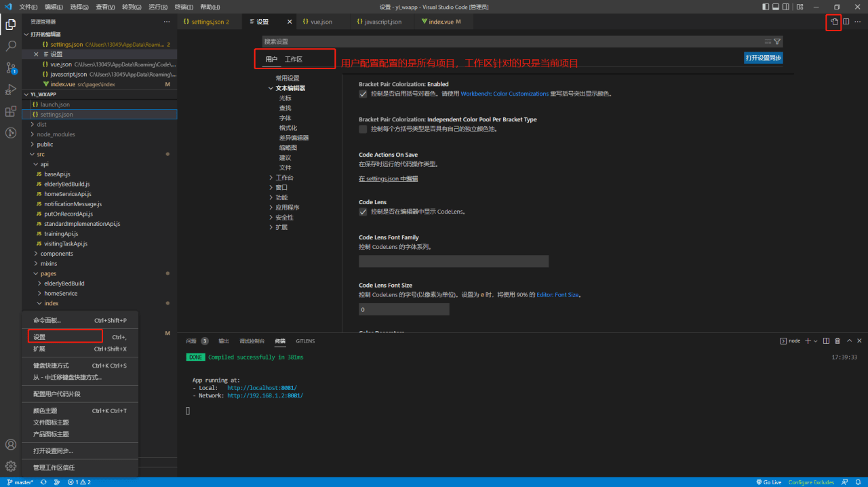Image resolution: width=868 pixels, height=487 pixels.
Task: Click the Code Lens Font Size input field
Action: point(403,309)
